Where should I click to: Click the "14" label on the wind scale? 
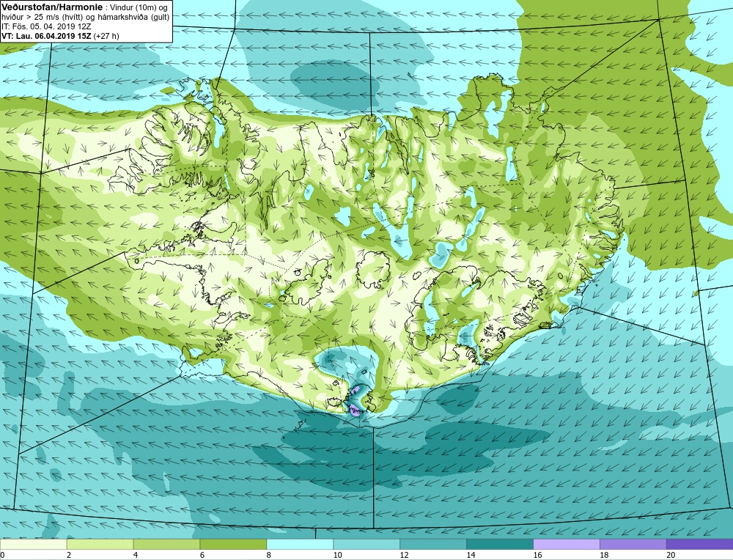coord(471,555)
